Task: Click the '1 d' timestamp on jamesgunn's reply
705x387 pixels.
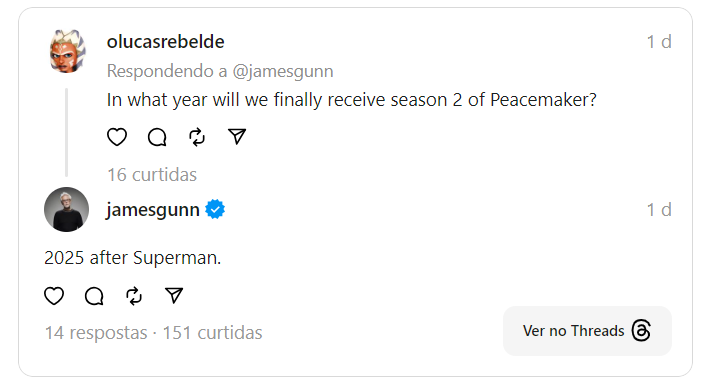Action: point(659,210)
